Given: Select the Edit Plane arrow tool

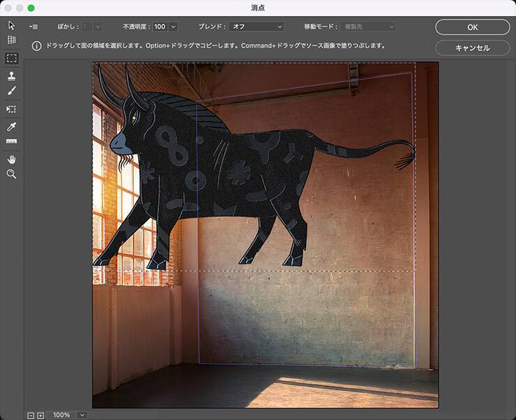Looking at the screenshot, I should pos(11,25).
